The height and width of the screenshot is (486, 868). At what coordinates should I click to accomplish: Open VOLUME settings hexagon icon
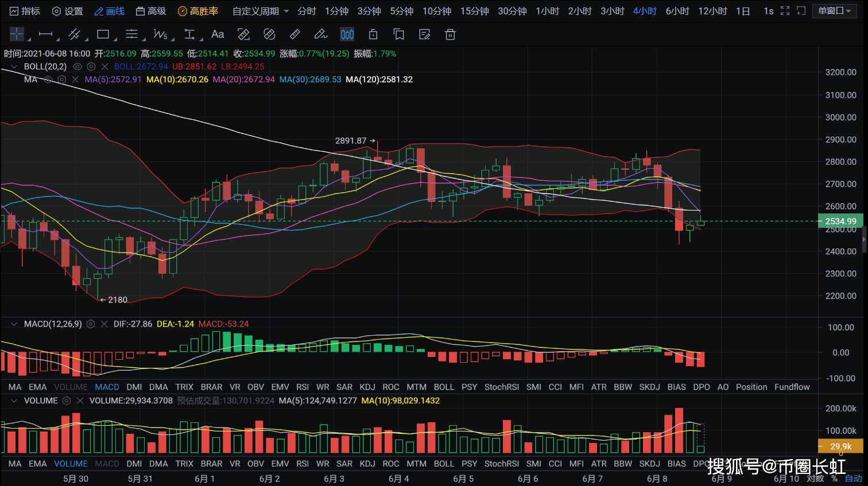click(x=67, y=401)
